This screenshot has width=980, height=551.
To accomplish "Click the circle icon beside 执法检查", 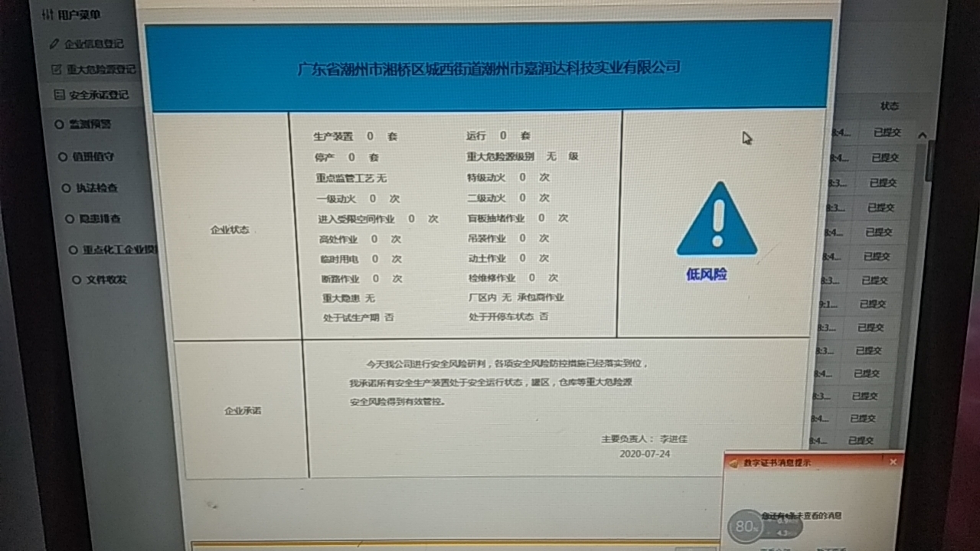I will [67, 187].
